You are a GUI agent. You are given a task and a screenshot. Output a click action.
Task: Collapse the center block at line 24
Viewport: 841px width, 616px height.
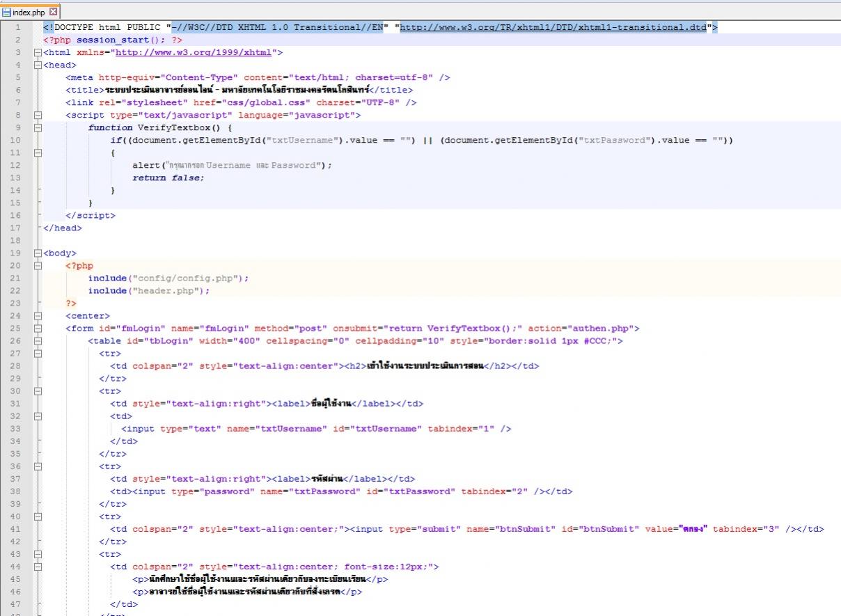coord(38,315)
